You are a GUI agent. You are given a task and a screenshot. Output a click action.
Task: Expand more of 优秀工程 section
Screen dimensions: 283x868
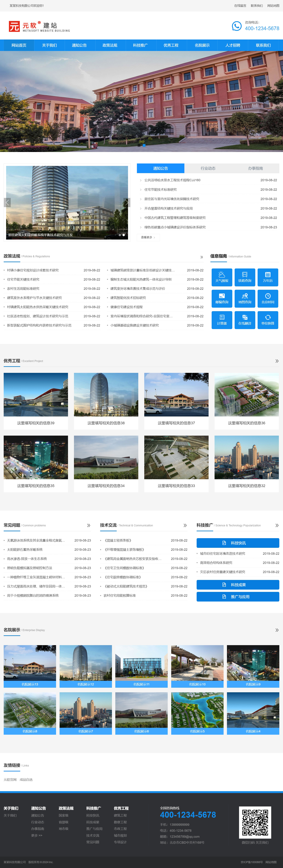click(x=277, y=361)
